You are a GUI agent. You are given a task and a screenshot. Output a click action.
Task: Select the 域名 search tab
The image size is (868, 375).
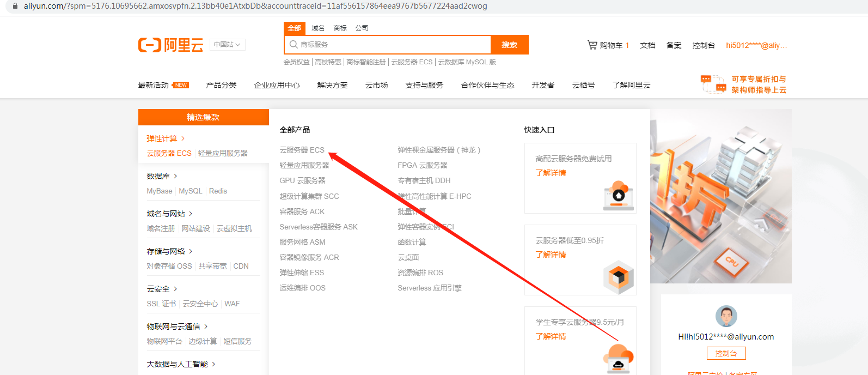click(x=318, y=28)
